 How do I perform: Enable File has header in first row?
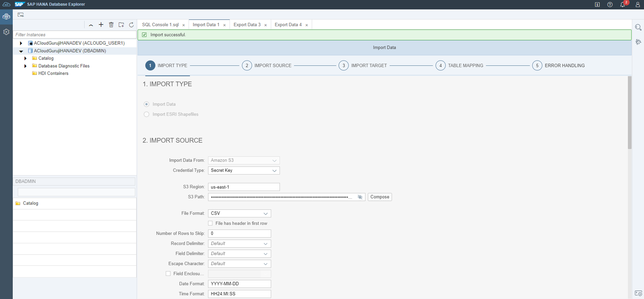pyautogui.click(x=210, y=223)
